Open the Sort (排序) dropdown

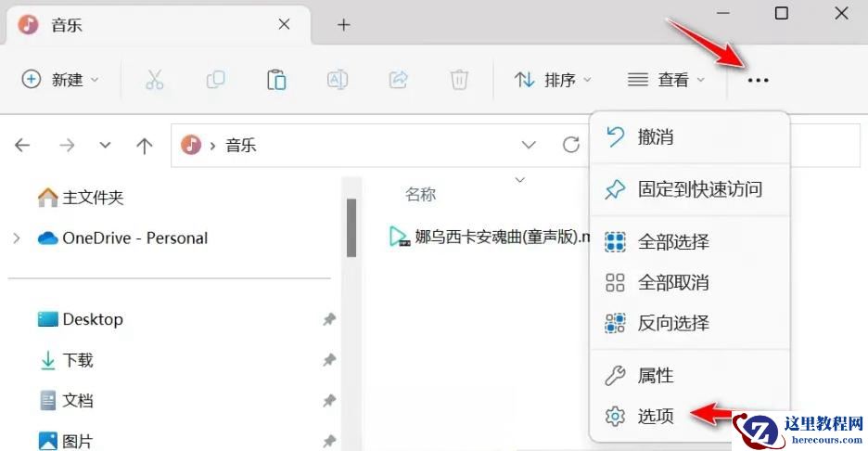pyautogui.click(x=553, y=80)
